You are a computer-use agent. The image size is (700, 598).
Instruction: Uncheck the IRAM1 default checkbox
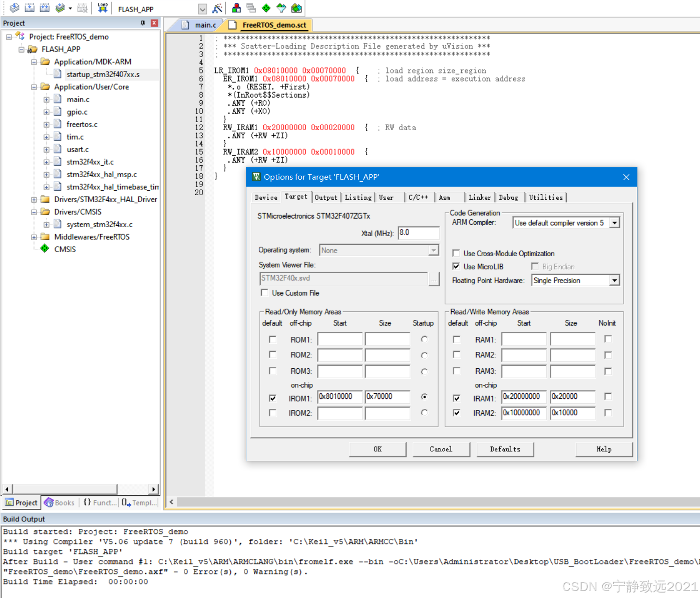pos(457,398)
